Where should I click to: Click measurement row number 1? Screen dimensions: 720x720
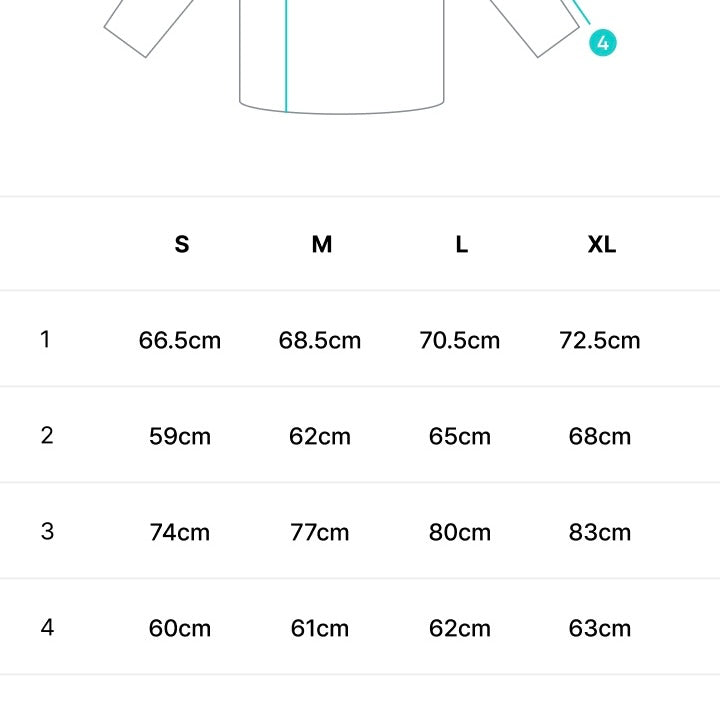click(x=45, y=340)
